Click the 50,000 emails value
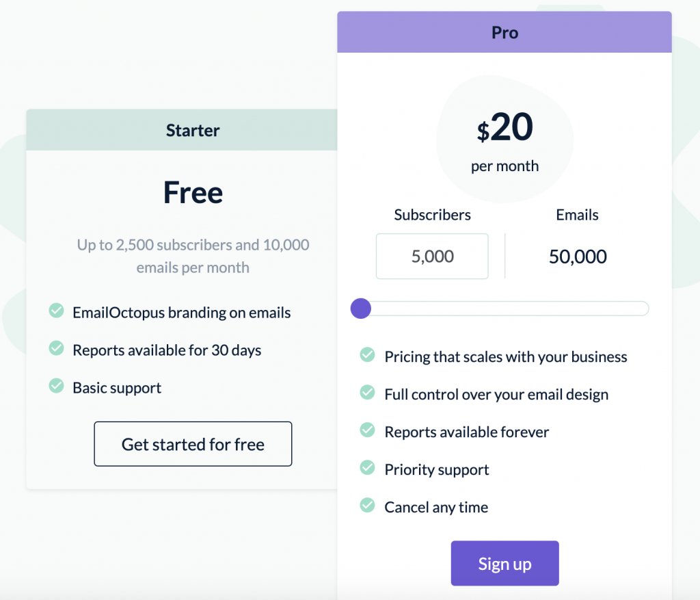 [578, 257]
